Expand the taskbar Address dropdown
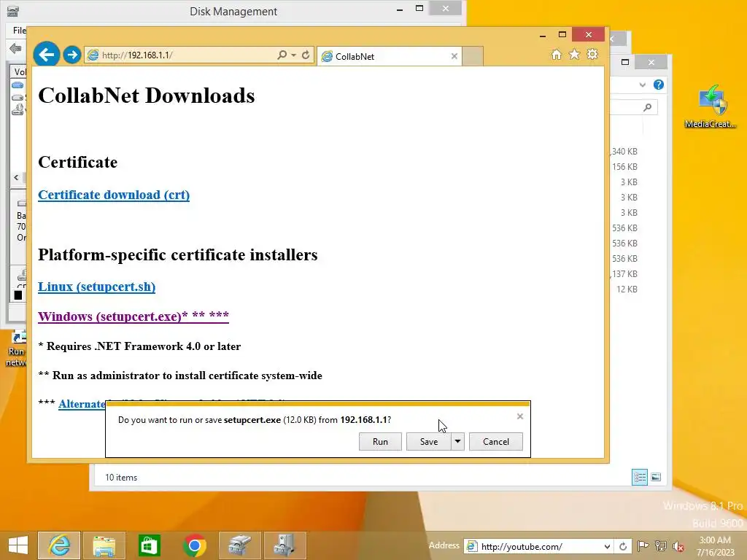This screenshot has width=747, height=560. point(607,547)
